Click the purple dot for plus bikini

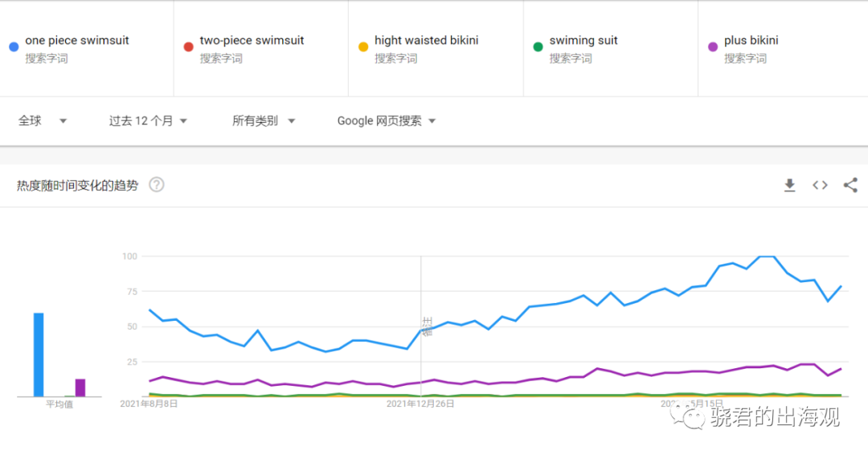pos(713,47)
